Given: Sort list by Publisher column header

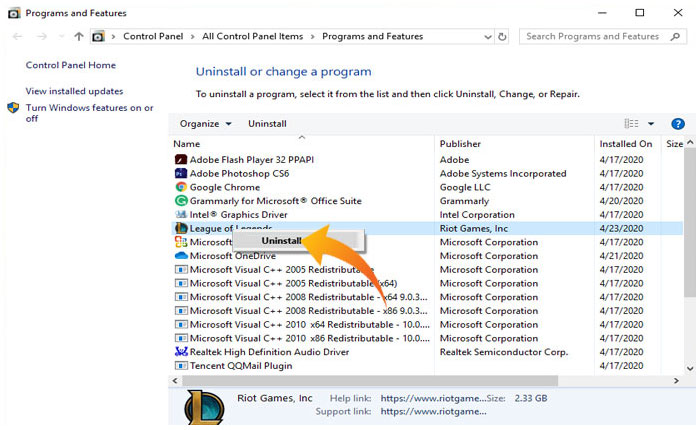Looking at the screenshot, I should (460, 144).
